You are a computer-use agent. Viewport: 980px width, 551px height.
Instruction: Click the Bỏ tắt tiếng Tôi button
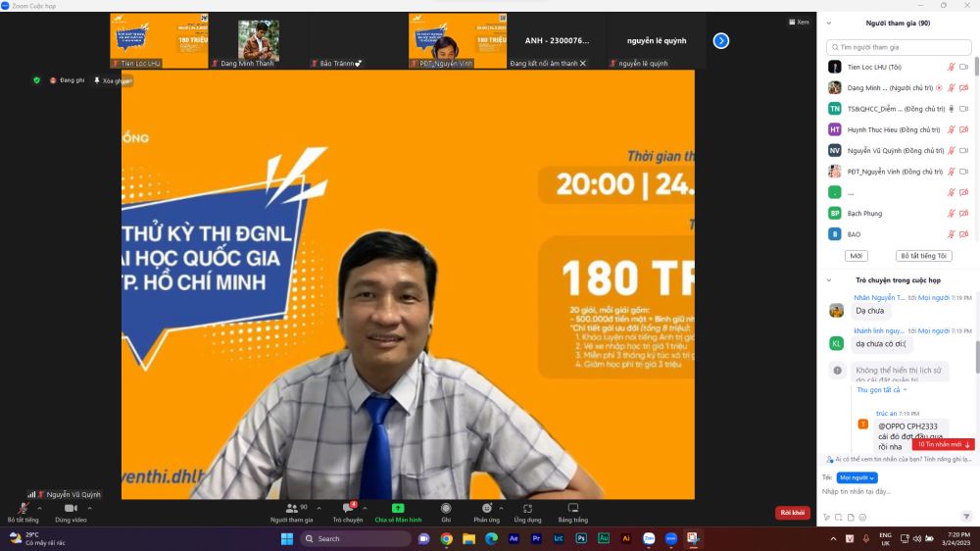pos(925,256)
